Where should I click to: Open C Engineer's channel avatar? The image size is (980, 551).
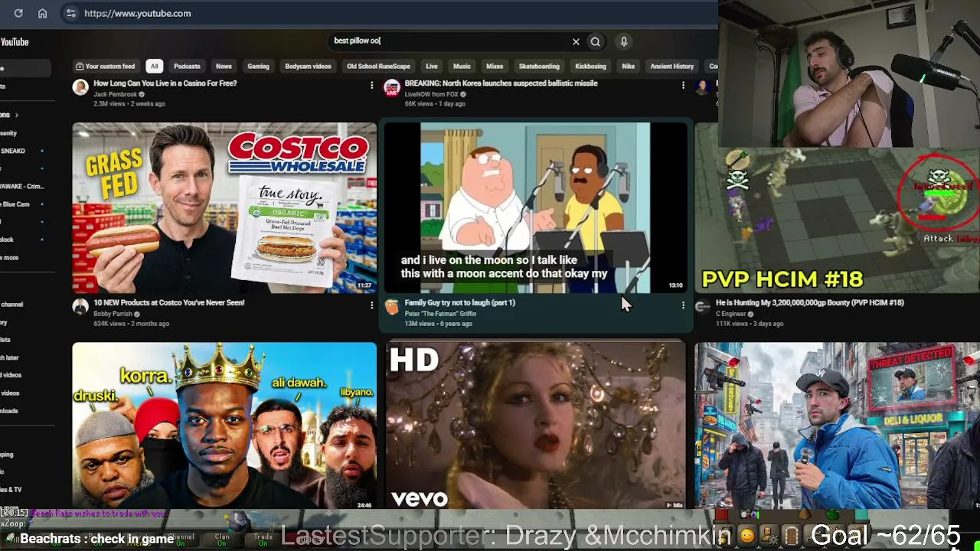pyautogui.click(x=703, y=307)
